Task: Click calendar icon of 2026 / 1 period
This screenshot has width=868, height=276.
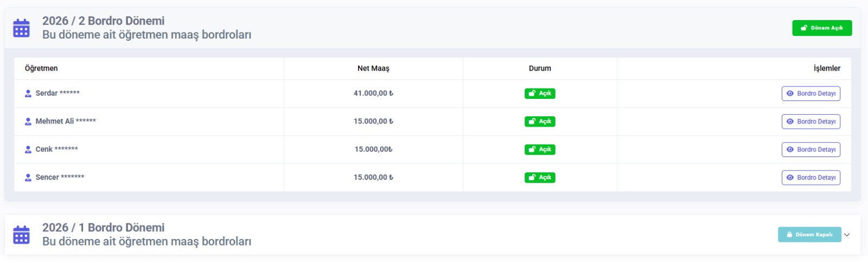Action: tap(21, 235)
